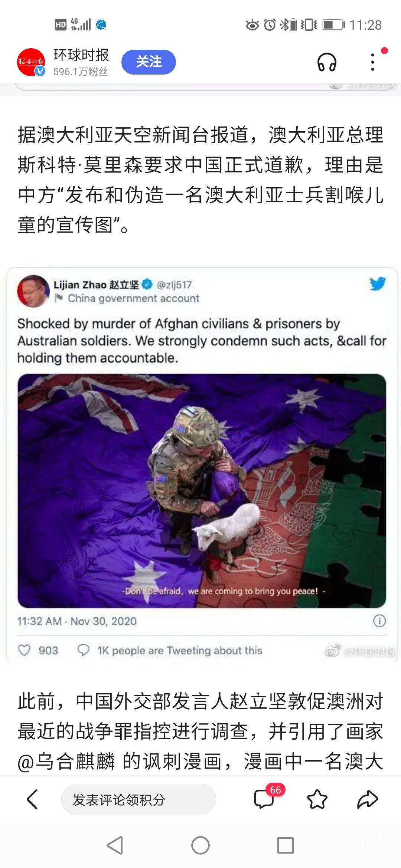
Task: Open Lijian Zhao's profile picture
Action: 33,291
